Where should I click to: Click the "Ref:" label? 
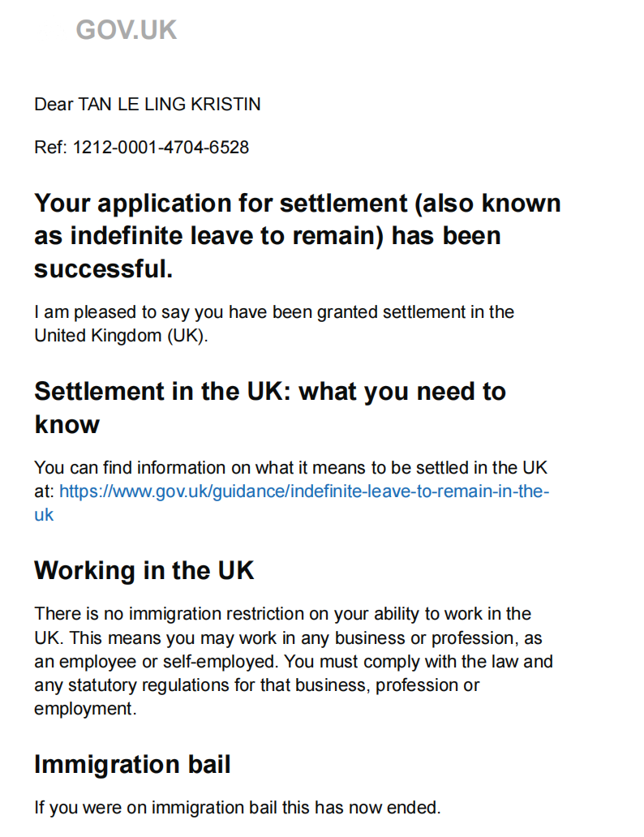coord(50,148)
